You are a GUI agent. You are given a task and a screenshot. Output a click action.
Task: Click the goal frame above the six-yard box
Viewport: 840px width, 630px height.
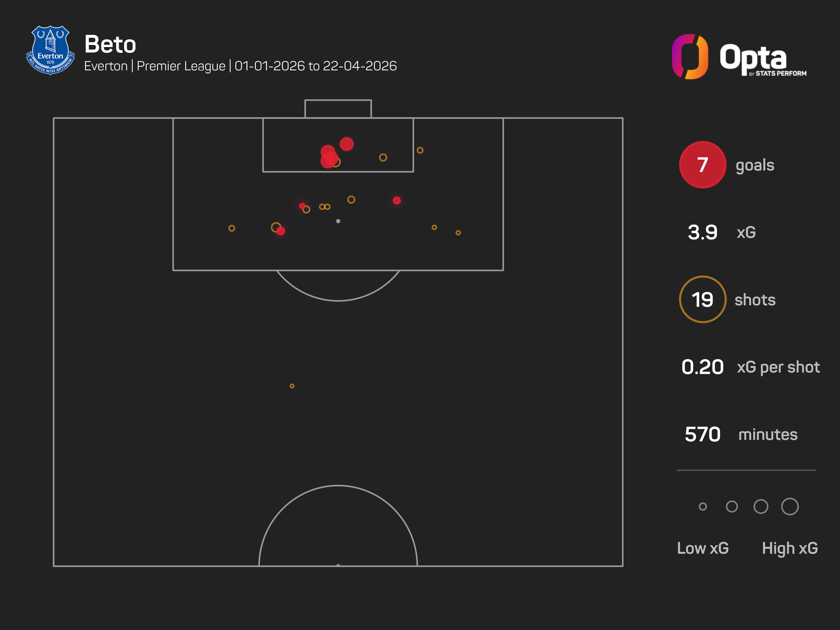[x=338, y=109]
